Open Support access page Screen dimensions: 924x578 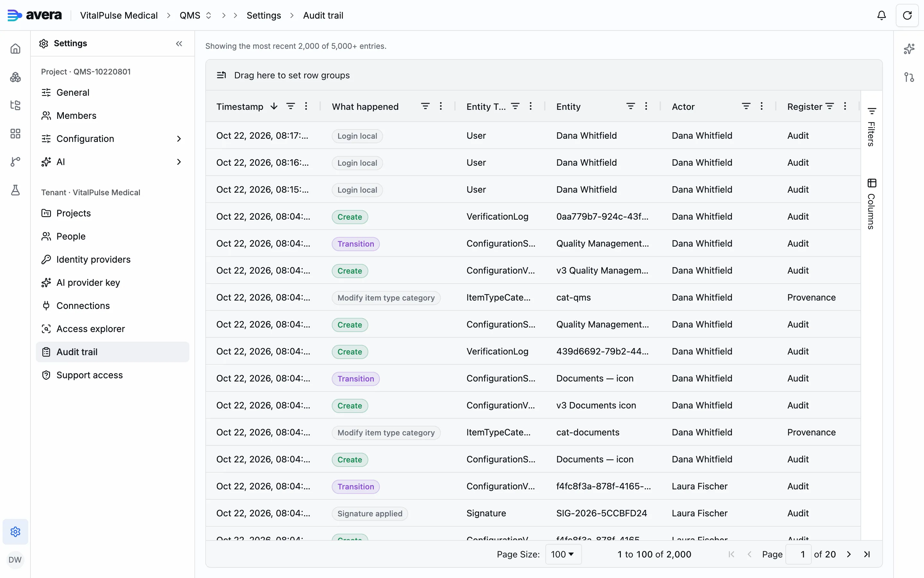pyautogui.click(x=112, y=375)
